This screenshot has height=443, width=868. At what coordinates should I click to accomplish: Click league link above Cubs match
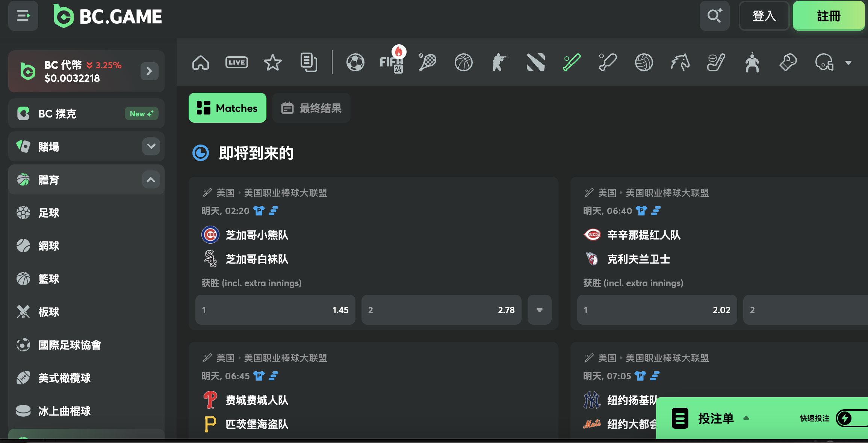coord(286,193)
